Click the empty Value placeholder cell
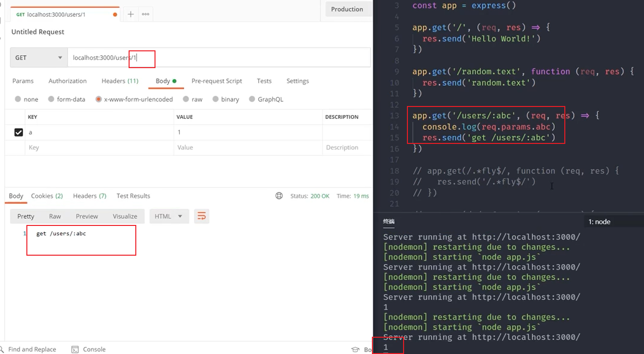The width and height of the screenshot is (644, 354). click(x=248, y=148)
